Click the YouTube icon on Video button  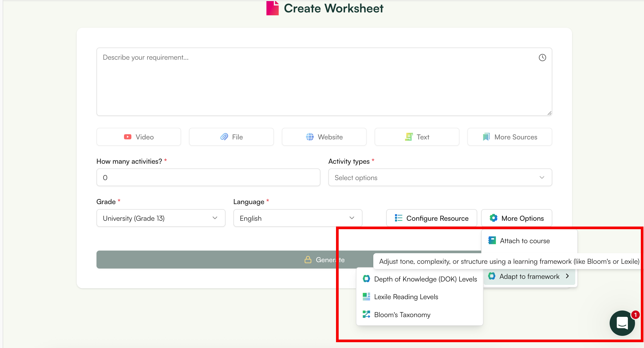(128, 137)
